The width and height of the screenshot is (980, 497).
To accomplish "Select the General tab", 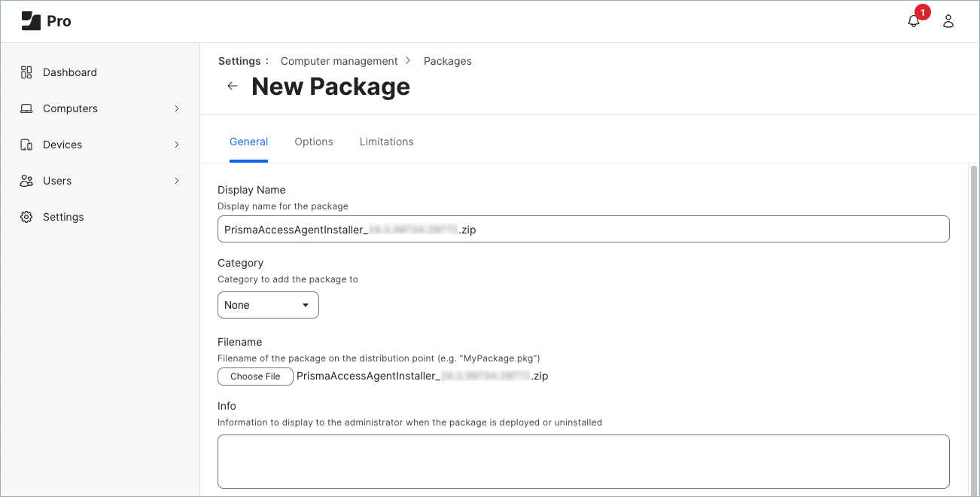I will click(x=248, y=142).
